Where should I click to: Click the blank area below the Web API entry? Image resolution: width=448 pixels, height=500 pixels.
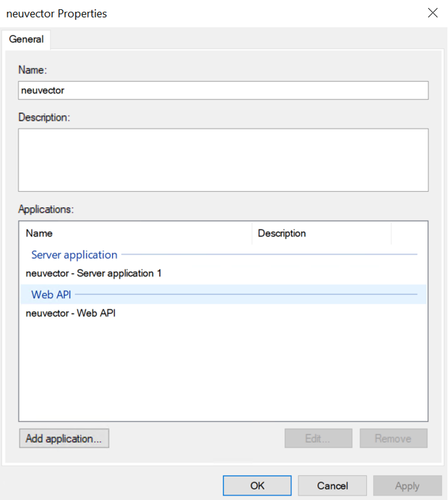pyautogui.click(x=223, y=370)
